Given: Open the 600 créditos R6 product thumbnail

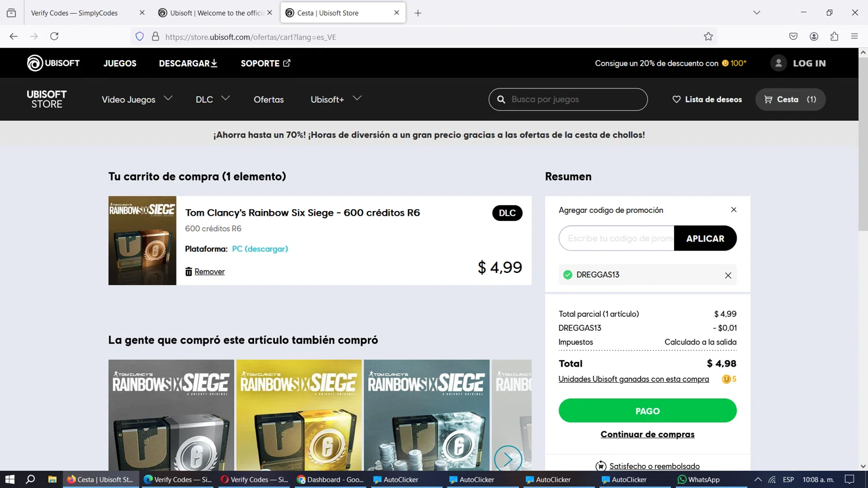Looking at the screenshot, I should pos(142,241).
